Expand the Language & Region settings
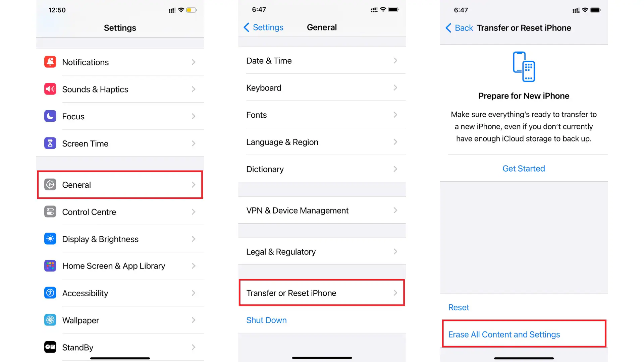 322,142
